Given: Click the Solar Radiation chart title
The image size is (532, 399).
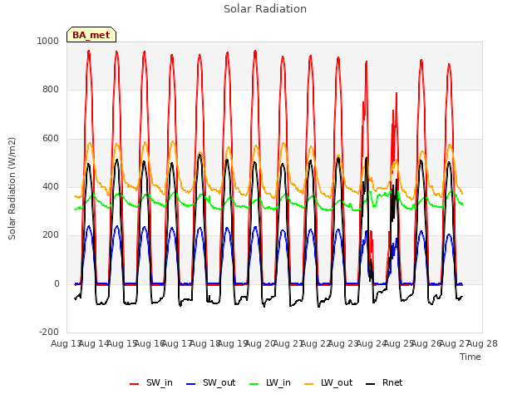Looking at the screenshot, I should pyautogui.click(x=265, y=9).
